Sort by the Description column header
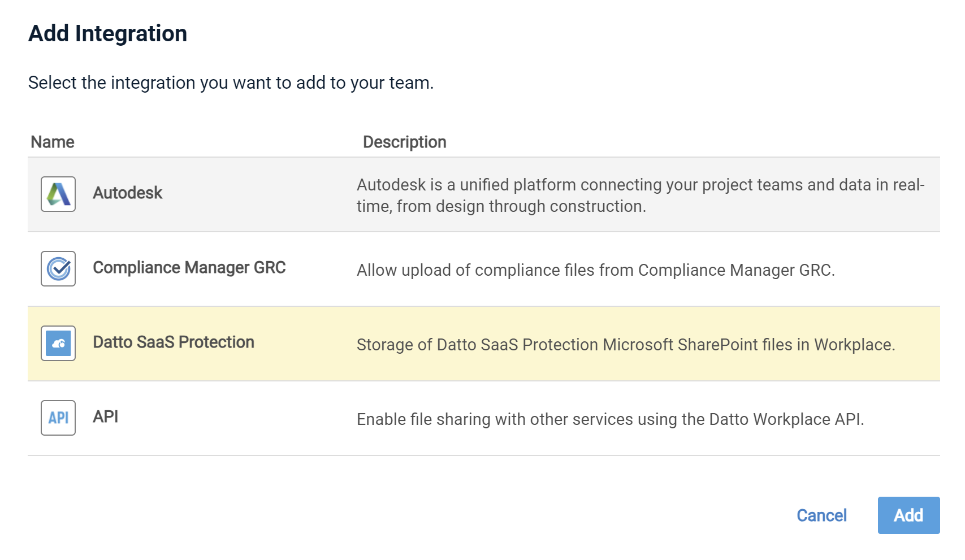965x560 pixels. point(404,142)
